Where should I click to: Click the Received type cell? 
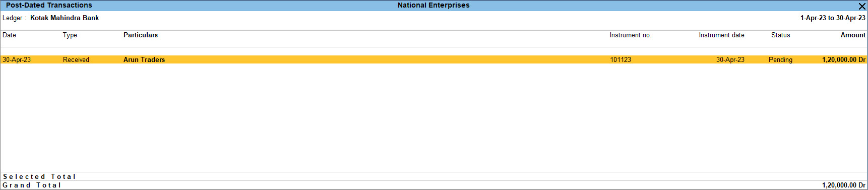coord(76,59)
